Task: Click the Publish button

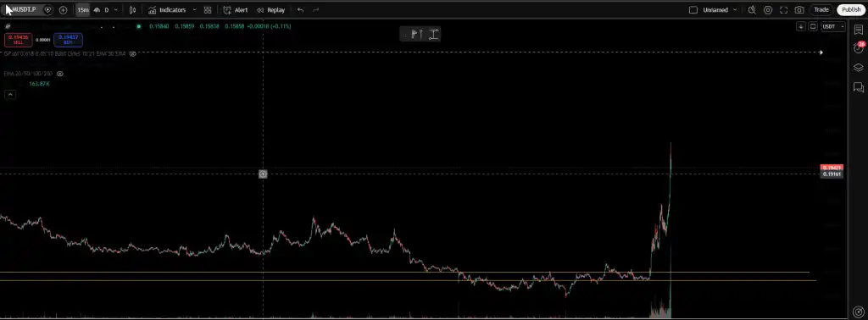Action: [851, 10]
